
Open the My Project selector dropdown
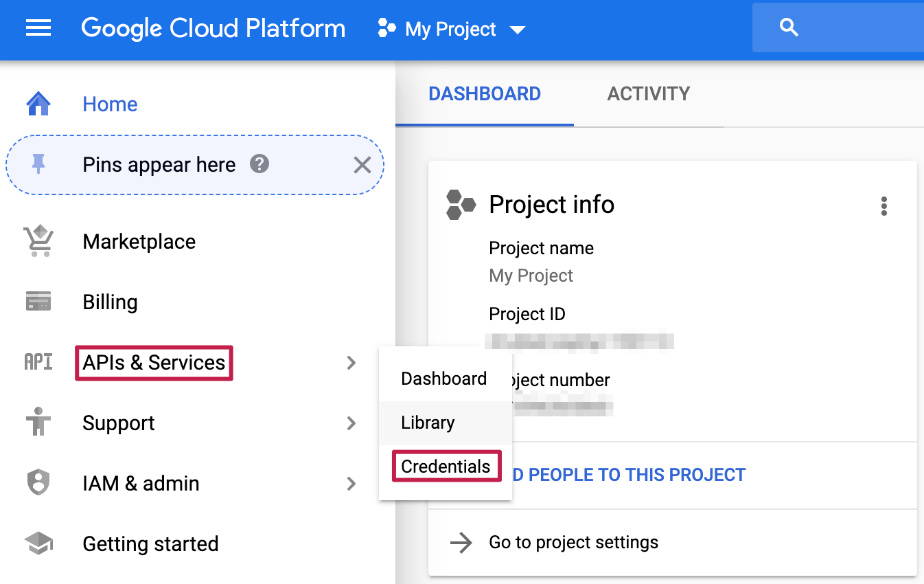[x=452, y=29]
